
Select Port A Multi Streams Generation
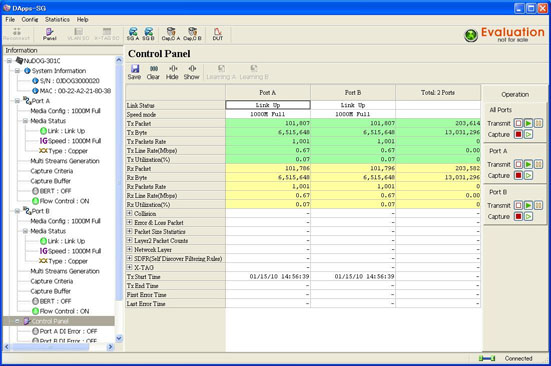coord(65,161)
